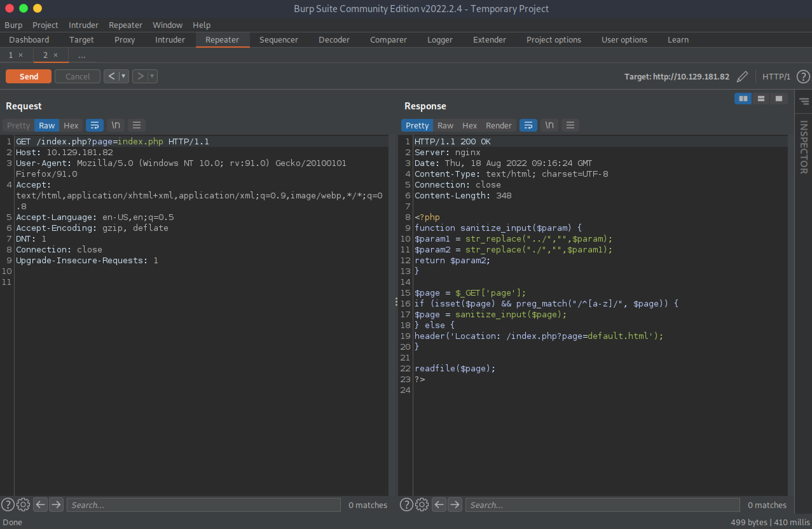Screen dimensions: 812x529
Task: Switch to the Comparer tab
Action: (x=388, y=39)
